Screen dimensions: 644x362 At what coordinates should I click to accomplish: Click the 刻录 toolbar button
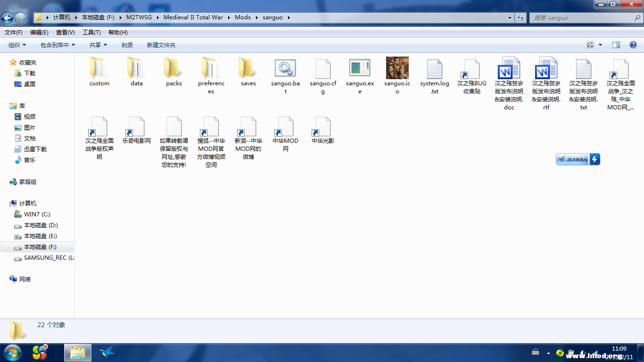127,45
